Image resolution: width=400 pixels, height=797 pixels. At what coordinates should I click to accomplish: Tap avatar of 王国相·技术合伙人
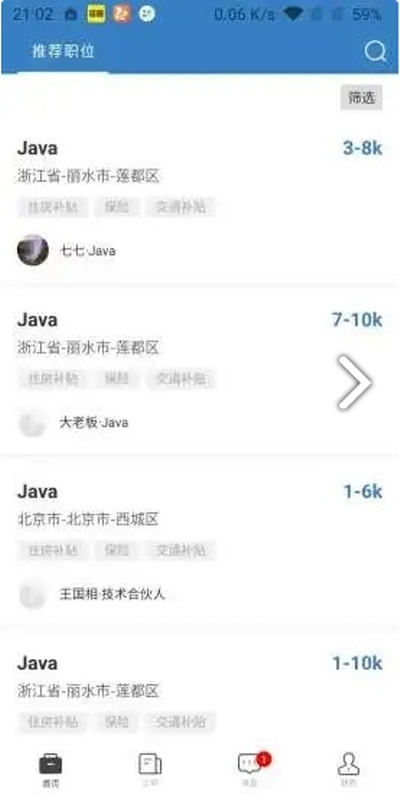coord(33,593)
